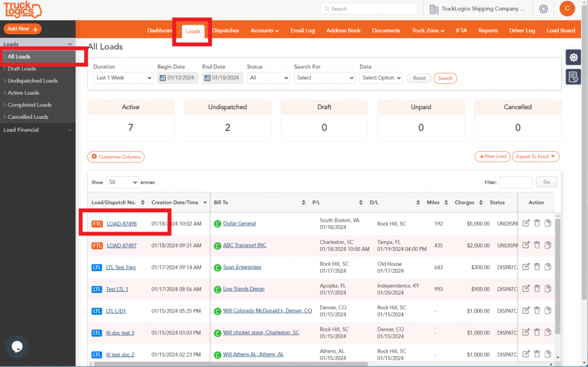Open the Export To Excel dropdown
The width and height of the screenshot is (588, 367).
(x=536, y=156)
